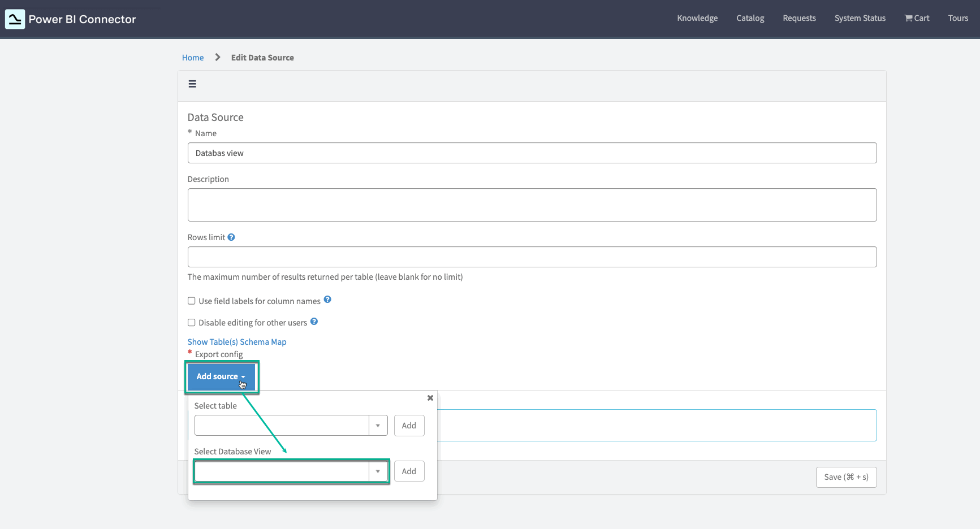Open the Rows limit help tooltip icon
980x529 pixels.
231,237
